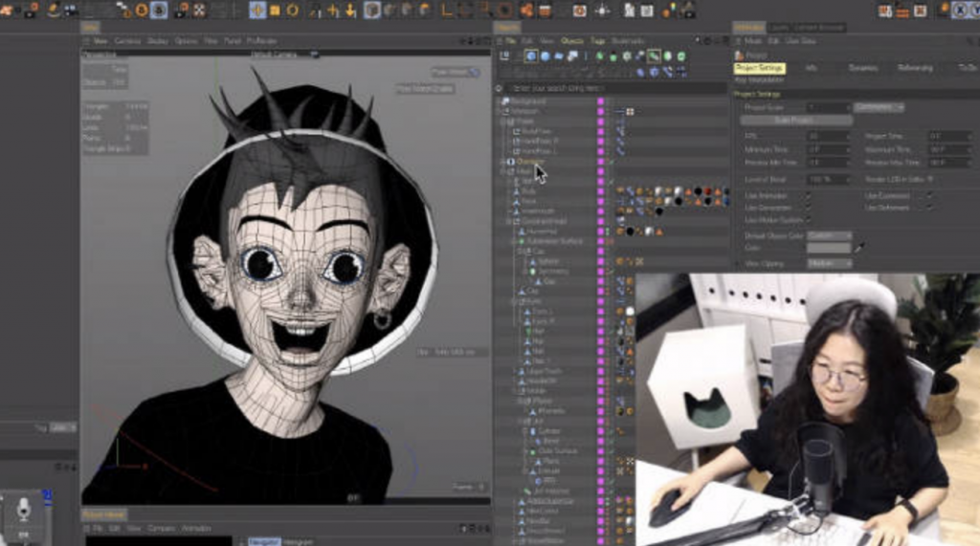The height and width of the screenshot is (546, 980).
Task: Open the Object Manager Tags menu
Action: pos(597,40)
